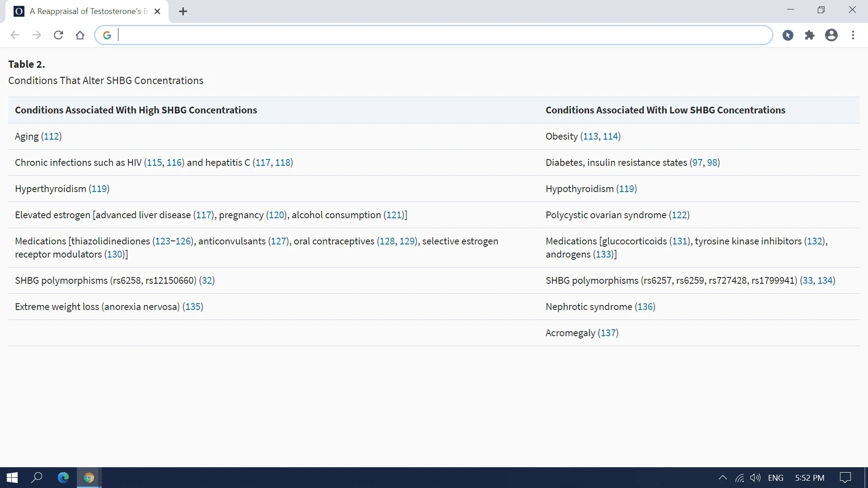Open reference 120 for pregnancy
Image resolution: width=868 pixels, height=488 pixels.
pos(277,215)
